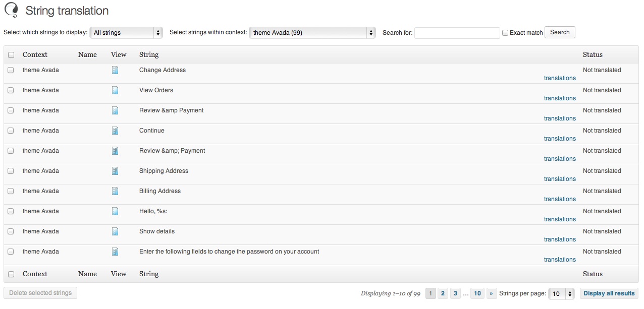Open translations link for password change string
This screenshot has width=644, height=309.
pyautogui.click(x=560, y=260)
